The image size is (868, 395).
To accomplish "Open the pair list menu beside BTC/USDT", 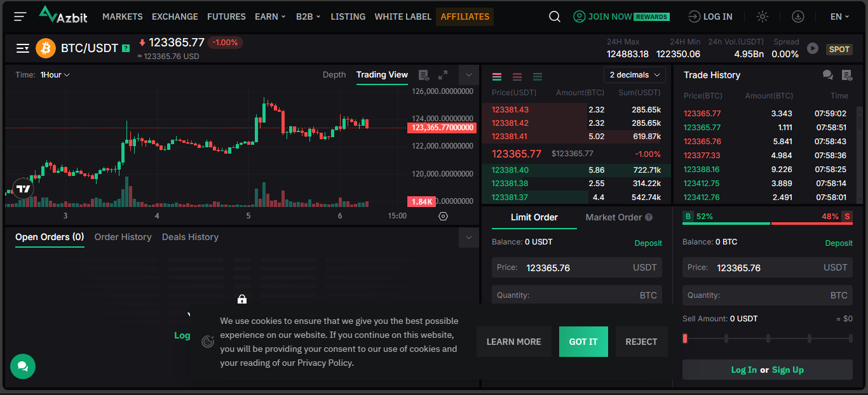I will 23,48.
